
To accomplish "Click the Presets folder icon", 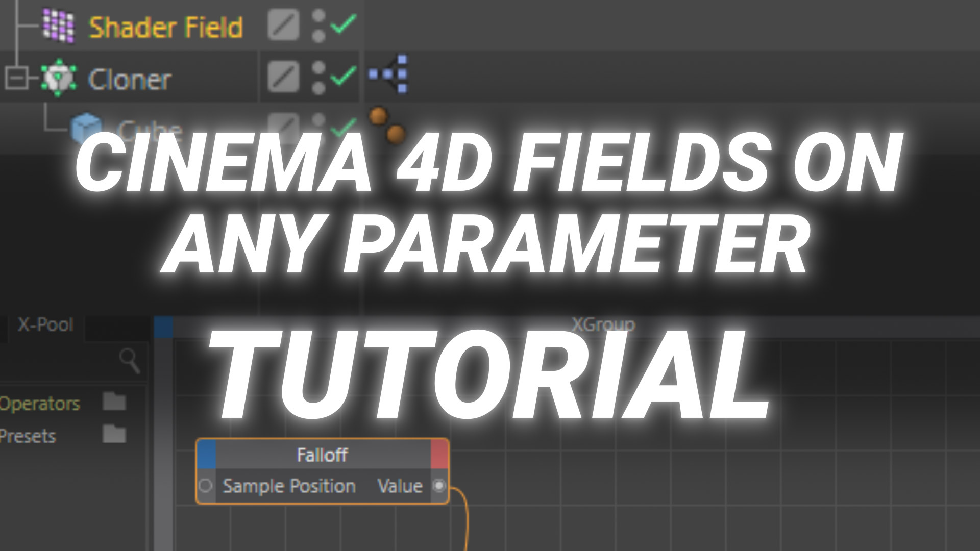I will click(114, 435).
